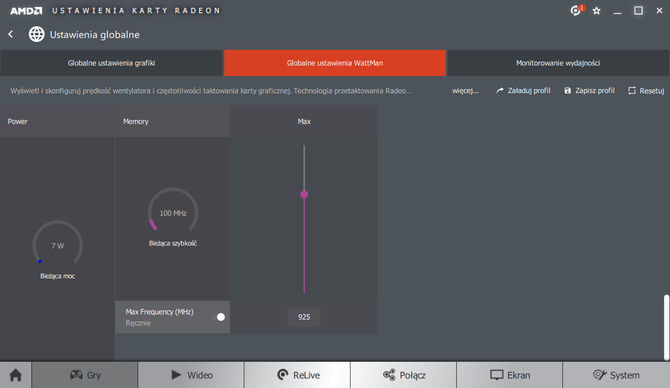Open the notifications icon with red badge

coord(577,10)
